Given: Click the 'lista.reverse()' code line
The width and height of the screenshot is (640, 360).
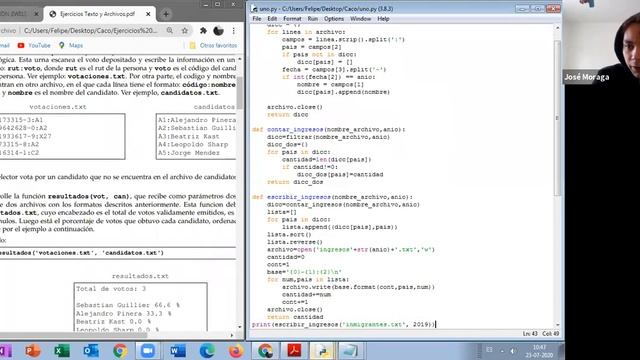Looking at the screenshot, I should 295,242.
